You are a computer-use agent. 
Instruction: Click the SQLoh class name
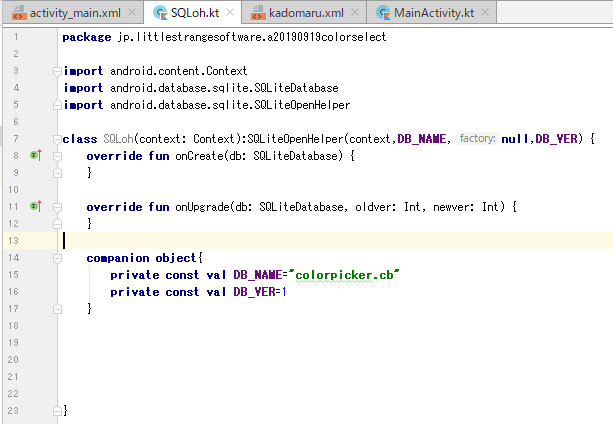(x=118, y=139)
